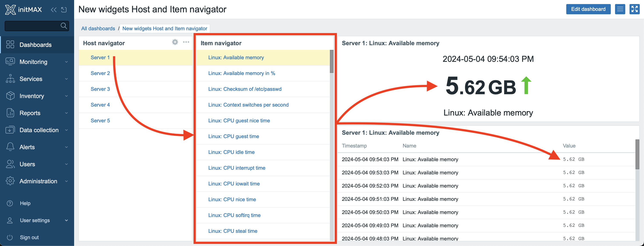Collapse the sidebar with double-chevron icon

pos(53,10)
